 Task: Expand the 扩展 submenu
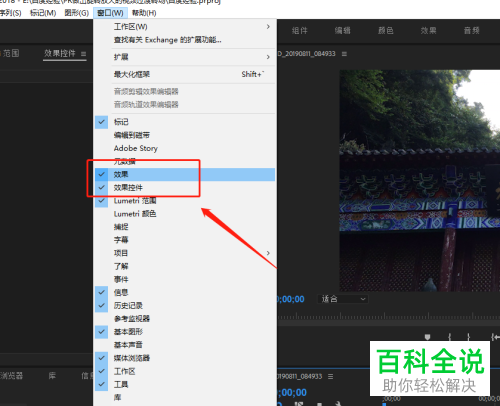click(185, 57)
